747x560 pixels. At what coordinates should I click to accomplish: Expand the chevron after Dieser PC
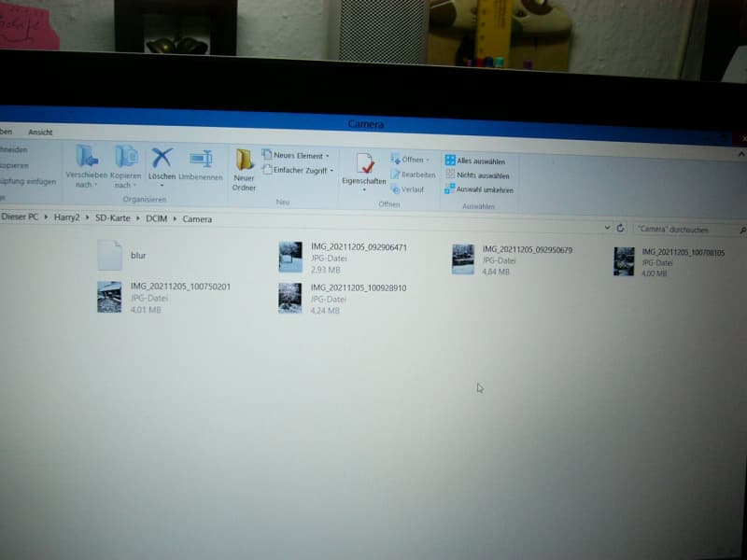pos(46,217)
